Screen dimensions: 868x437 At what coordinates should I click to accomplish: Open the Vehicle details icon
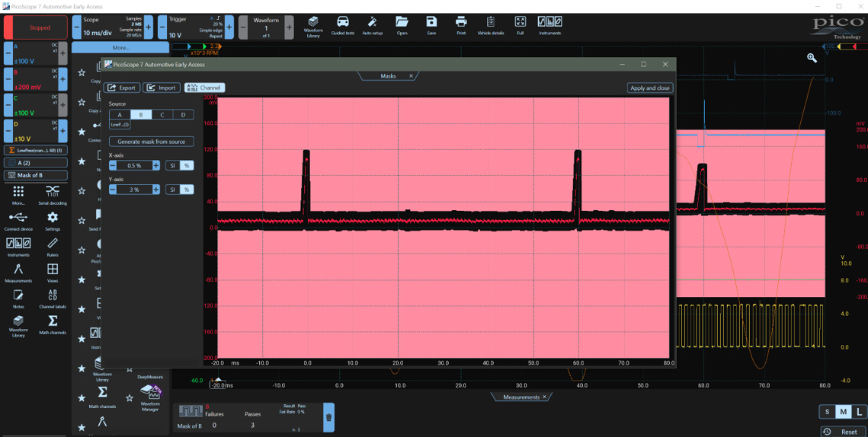tap(490, 25)
